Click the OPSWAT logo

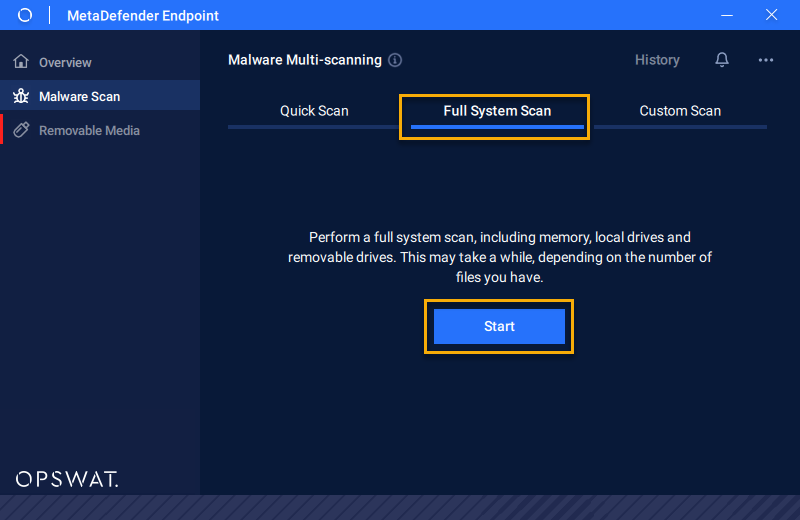[67, 479]
